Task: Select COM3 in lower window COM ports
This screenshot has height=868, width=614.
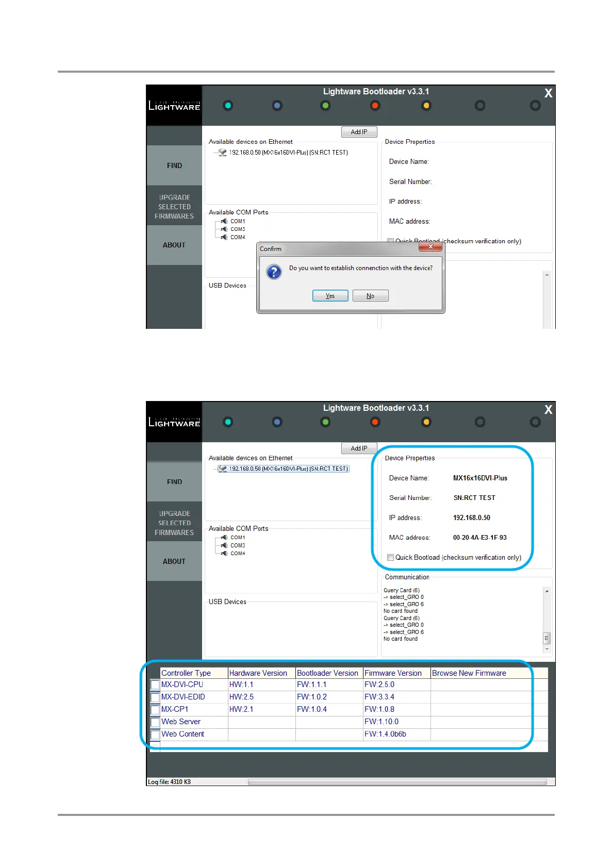Action: pos(238,545)
